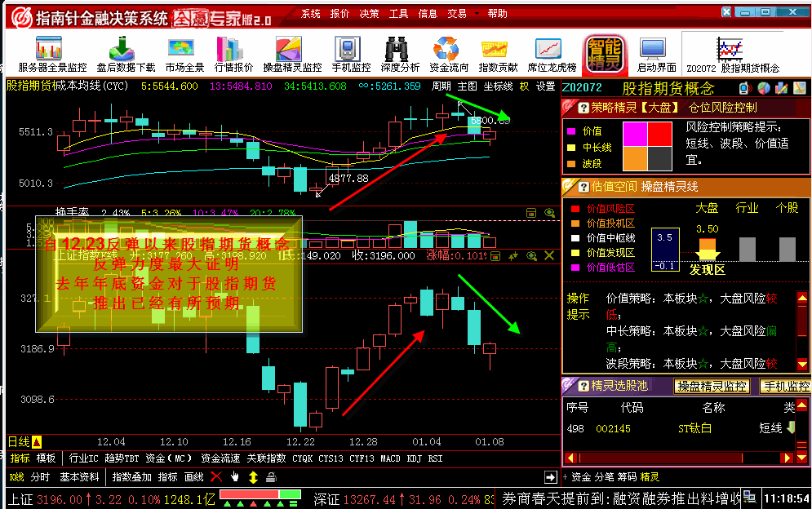Click the 盘后数据下载 download icon
The height and width of the screenshot is (509, 812).
(126, 54)
